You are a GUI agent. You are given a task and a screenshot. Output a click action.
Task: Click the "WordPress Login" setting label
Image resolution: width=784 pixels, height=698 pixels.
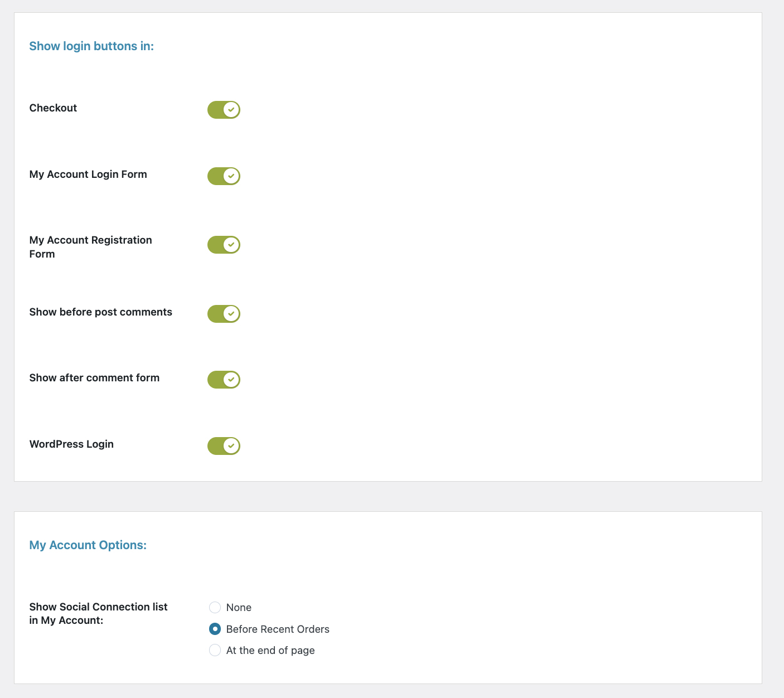71,444
